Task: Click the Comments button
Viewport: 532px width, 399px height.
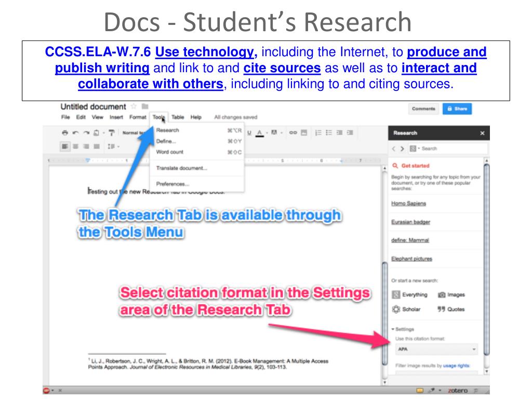Action: point(423,109)
